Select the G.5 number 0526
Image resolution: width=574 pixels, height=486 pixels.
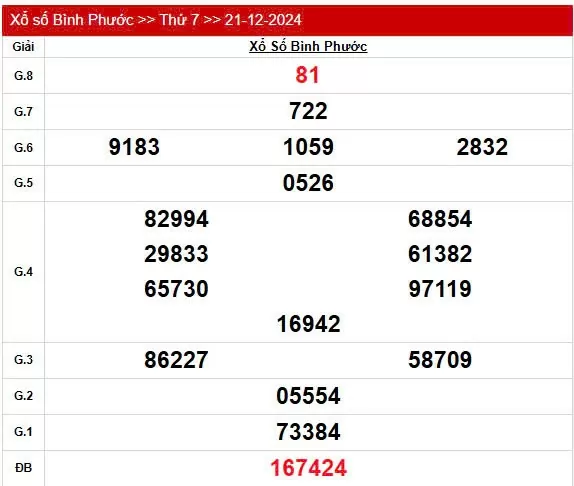[x=308, y=183]
